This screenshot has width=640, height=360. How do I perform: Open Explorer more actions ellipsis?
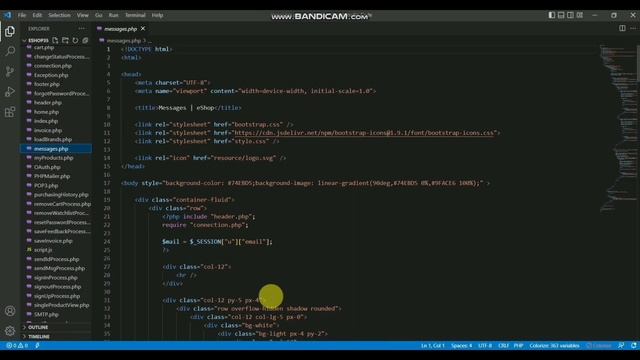82,29
